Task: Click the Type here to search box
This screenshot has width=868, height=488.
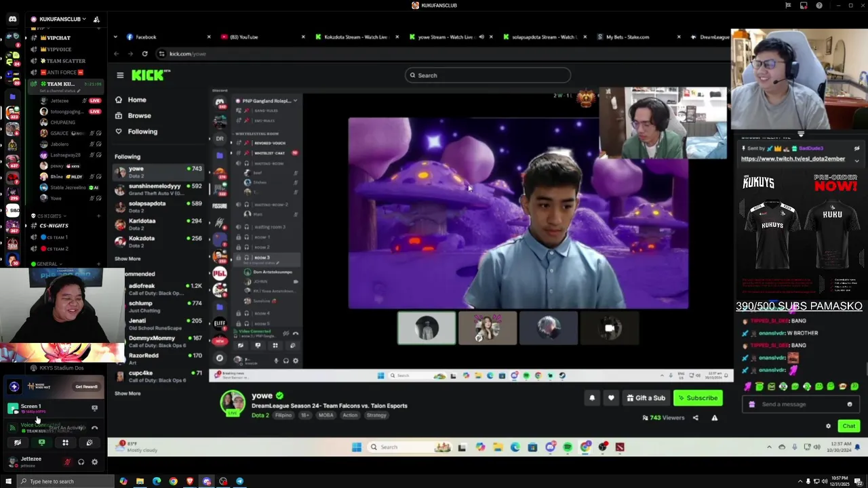Action: [x=64, y=481]
